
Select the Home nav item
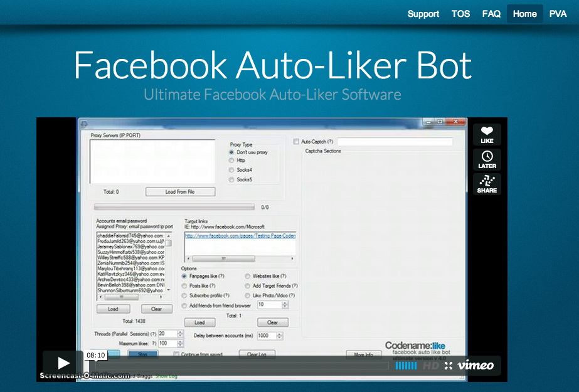click(x=524, y=14)
